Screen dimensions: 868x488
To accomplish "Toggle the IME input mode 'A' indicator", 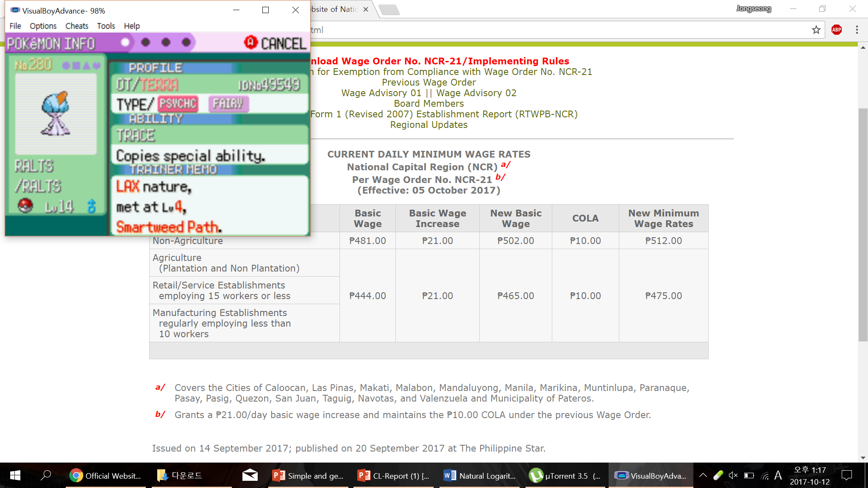I will click(x=778, y=476).
